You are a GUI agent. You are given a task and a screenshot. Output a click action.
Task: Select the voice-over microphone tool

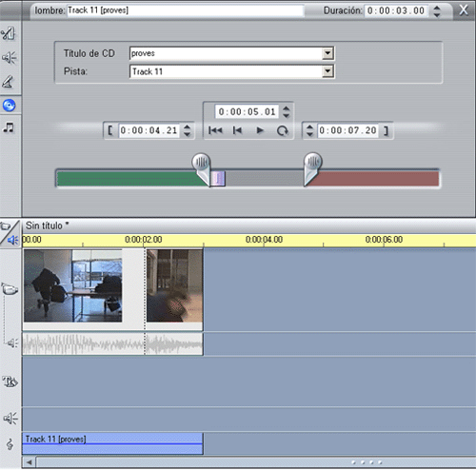click(x=9, y=82)
